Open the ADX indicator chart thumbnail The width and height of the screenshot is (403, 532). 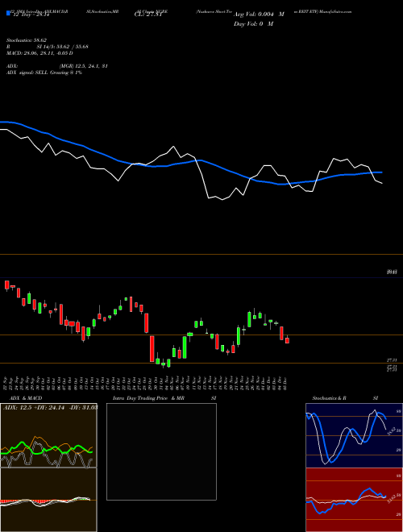pyautogui.click(x=48, y=435)
